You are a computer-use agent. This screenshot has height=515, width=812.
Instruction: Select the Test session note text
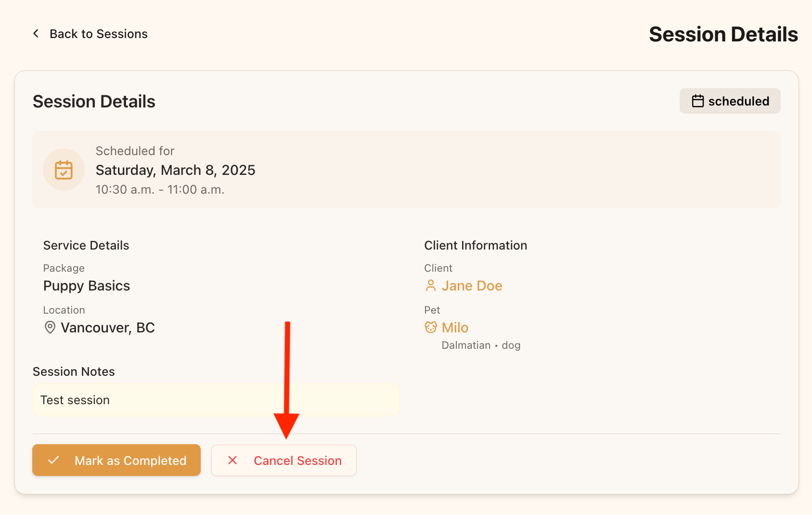tap(75, 399)
